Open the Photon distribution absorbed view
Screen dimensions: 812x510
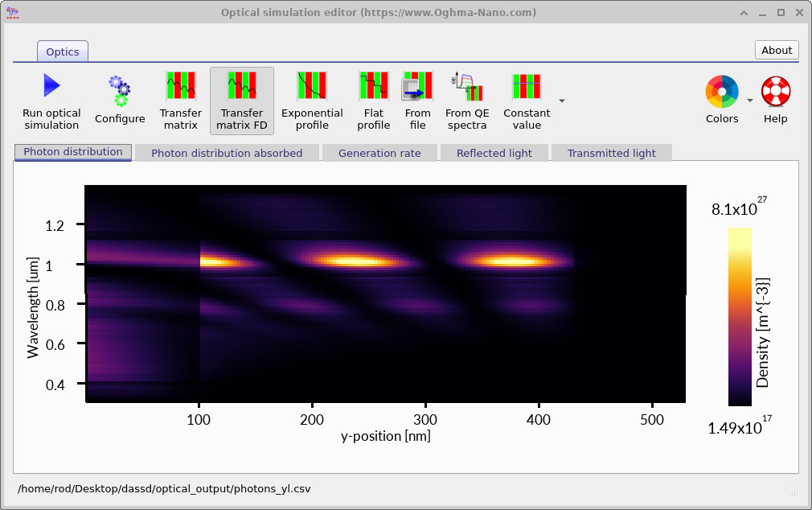coord(227,152)
